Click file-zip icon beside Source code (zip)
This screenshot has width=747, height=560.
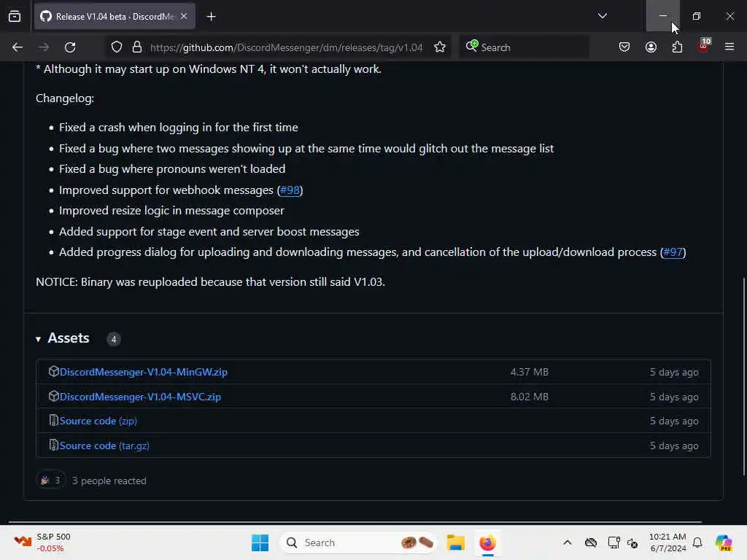(x=53, y=421)
